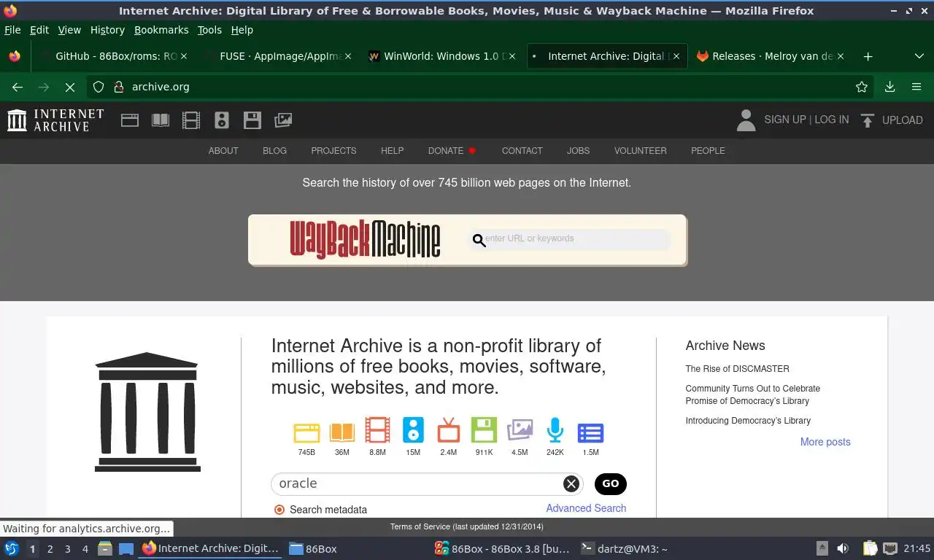Switch to the WinWorld Windows 1.0 tab
Screen dimensions: 934x560
pyautogui.click(x=441, y=56)
